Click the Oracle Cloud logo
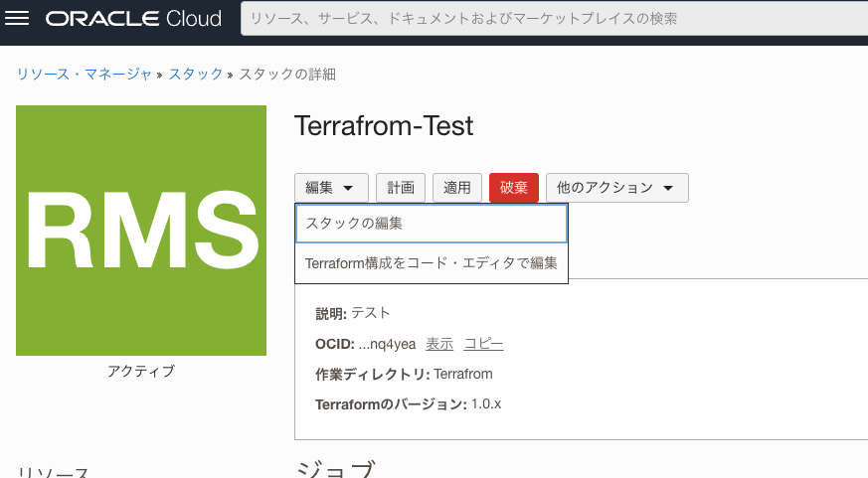 133,18
